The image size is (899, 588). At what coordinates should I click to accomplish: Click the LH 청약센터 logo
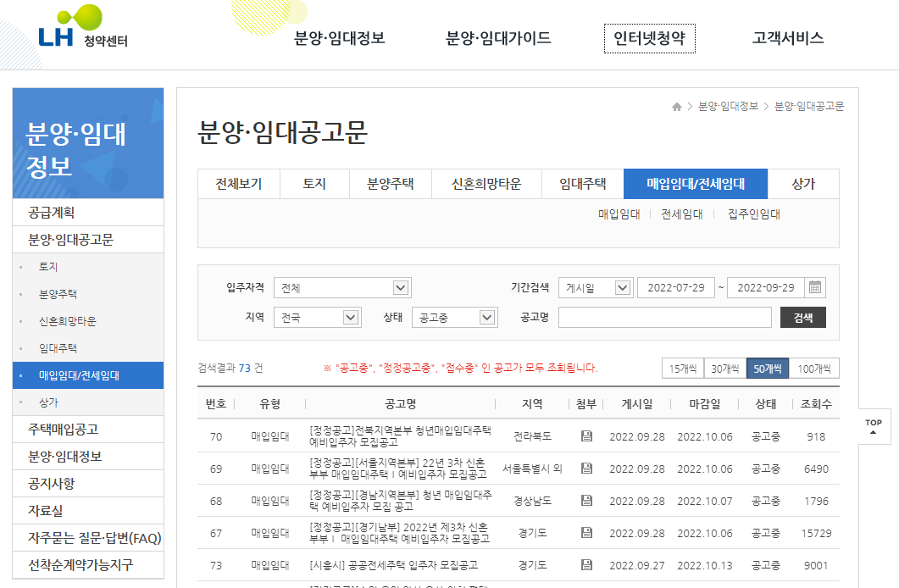click(x=76, y=36)
